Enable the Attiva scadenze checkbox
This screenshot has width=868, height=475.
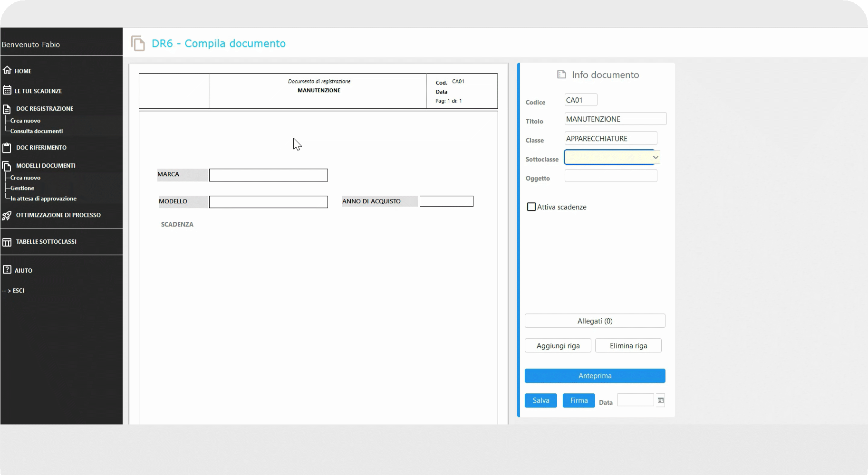point(531,207)
